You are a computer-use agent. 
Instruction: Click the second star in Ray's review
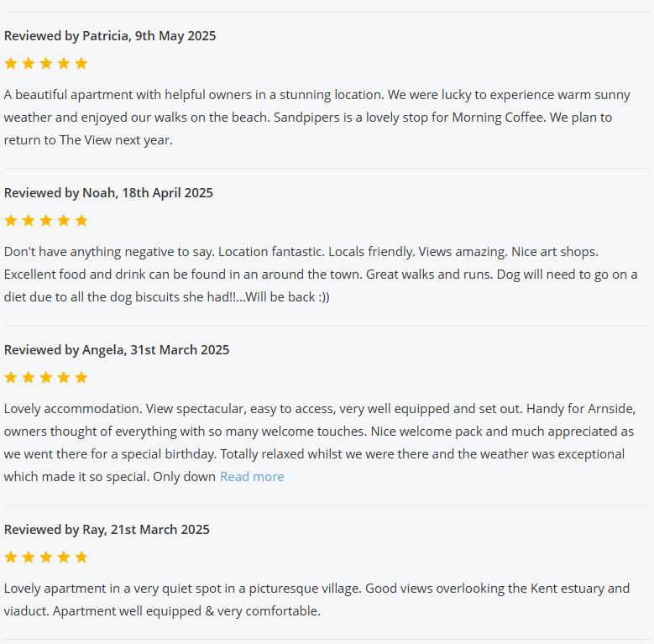29,558
